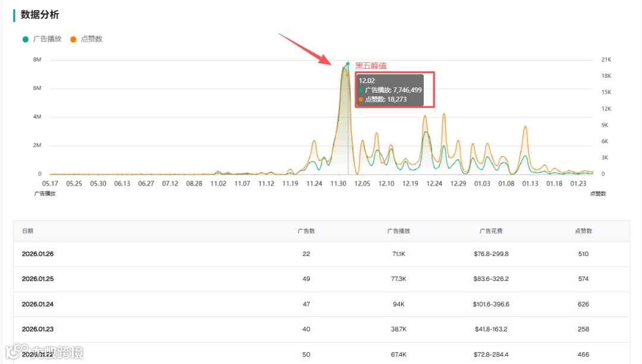
Task: Click the 11.30 x-axis date label
Action: 338,183
